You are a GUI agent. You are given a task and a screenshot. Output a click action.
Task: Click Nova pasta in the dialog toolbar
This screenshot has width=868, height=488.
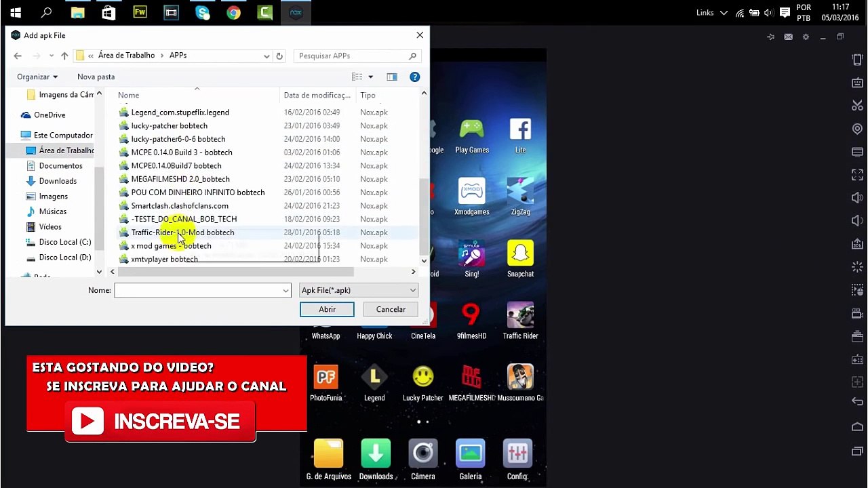pos(96,77)
